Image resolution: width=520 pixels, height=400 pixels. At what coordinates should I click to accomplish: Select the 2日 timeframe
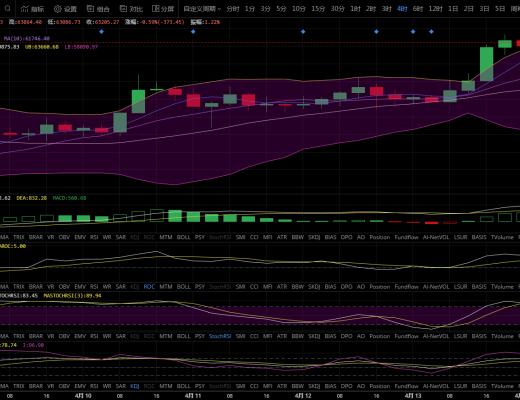point(469,9)
